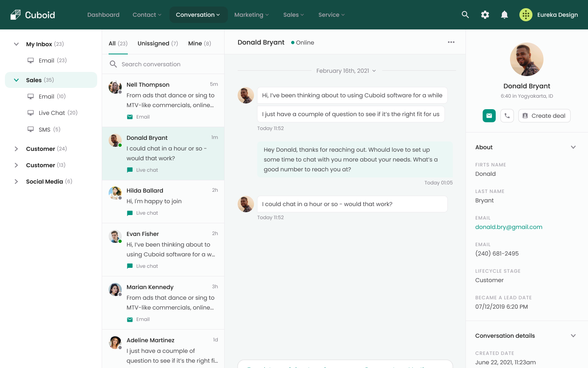Click the search icon in top navigation
This screenshot has height=368, width=588.
(x=465, y=15)
